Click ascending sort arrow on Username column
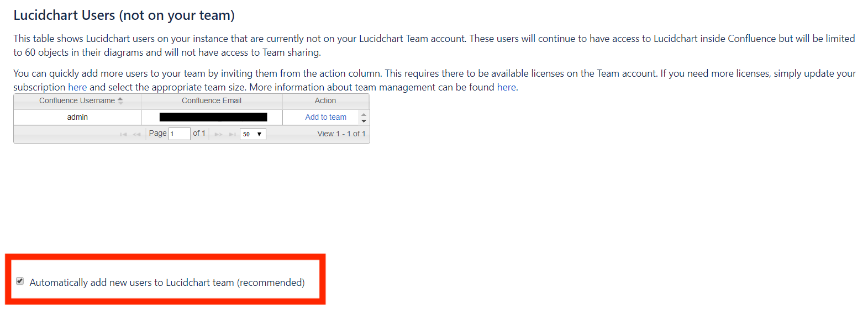This screenshot has width=868, height=319. 120,98
